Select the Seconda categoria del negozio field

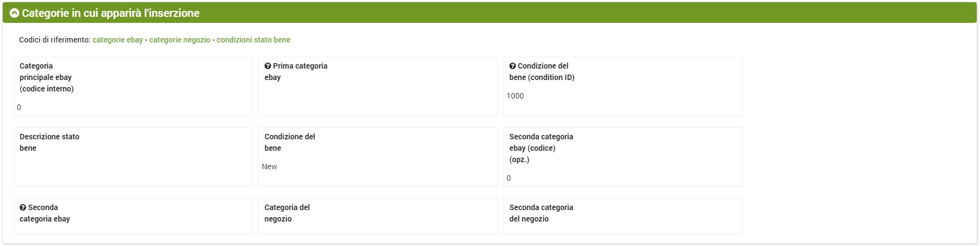pyautogui.click(x=622, y=229)
